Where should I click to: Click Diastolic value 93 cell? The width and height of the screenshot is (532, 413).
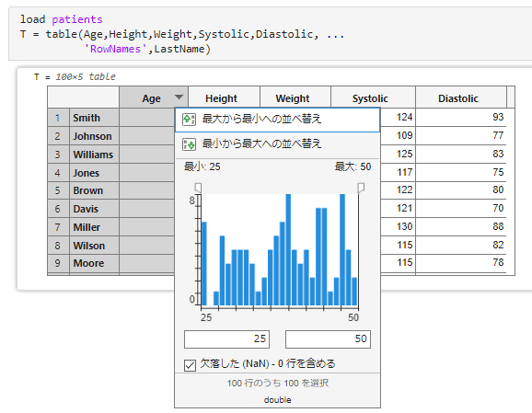[x=461, y=118]
